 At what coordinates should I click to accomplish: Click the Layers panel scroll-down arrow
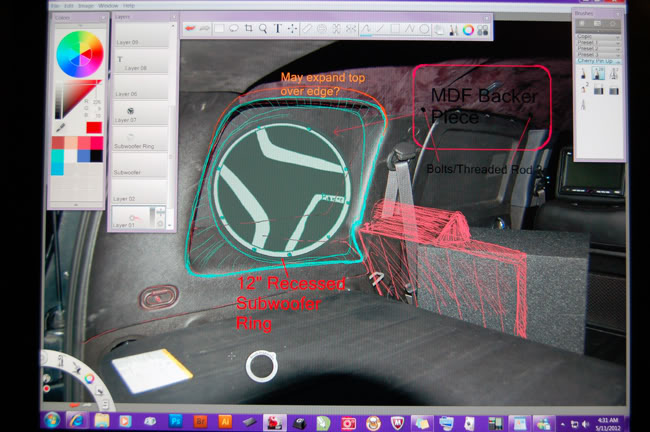(170, 226)
